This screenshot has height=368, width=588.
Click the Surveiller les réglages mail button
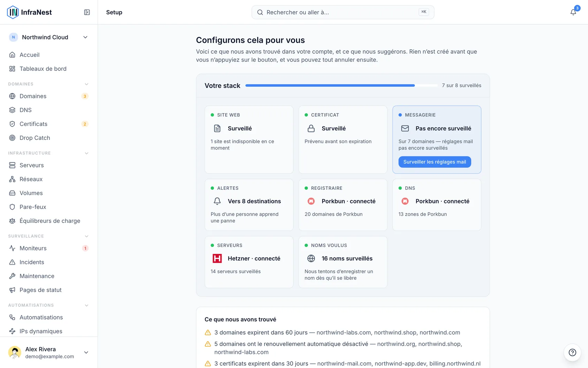click(x=435, y=162)
